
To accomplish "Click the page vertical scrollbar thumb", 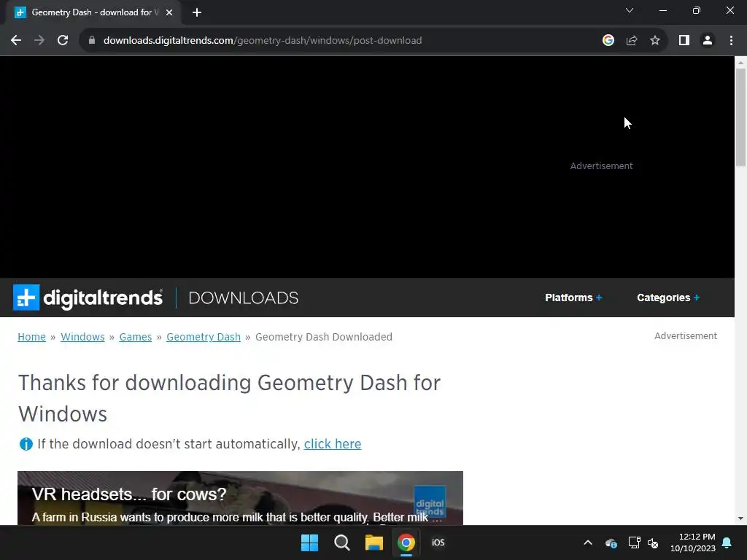I will click(740, 117).
